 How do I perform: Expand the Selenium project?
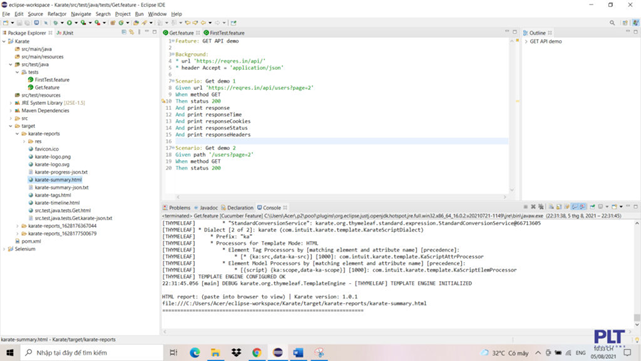[x=4, y=249]
